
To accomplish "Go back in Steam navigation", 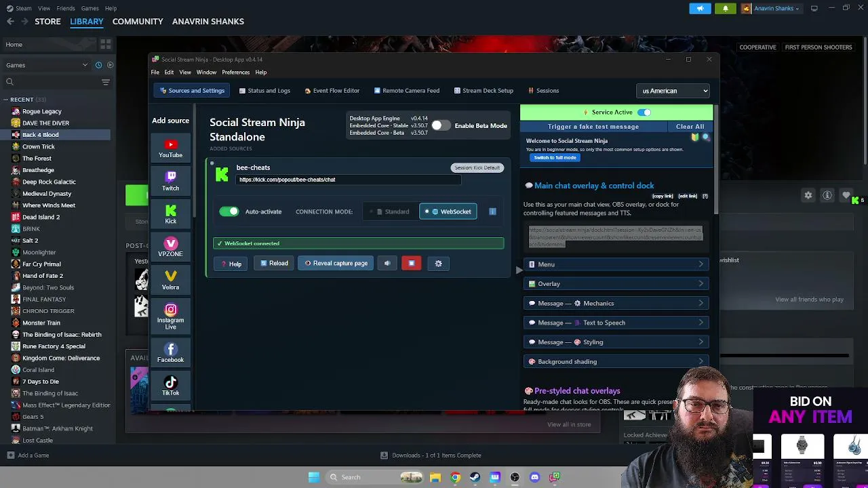I will [10, 21].
